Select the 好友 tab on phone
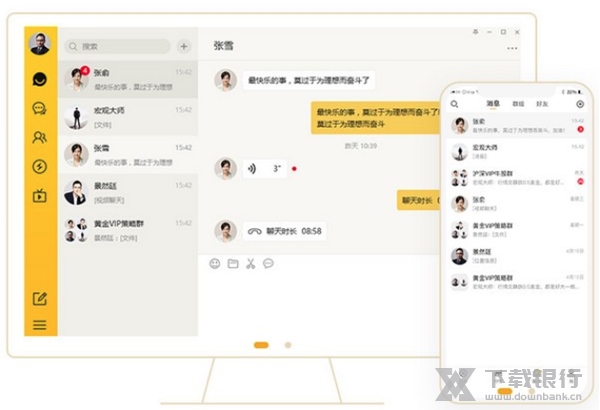600x410 pixels. pyautogui.click(x=542, y=104)
